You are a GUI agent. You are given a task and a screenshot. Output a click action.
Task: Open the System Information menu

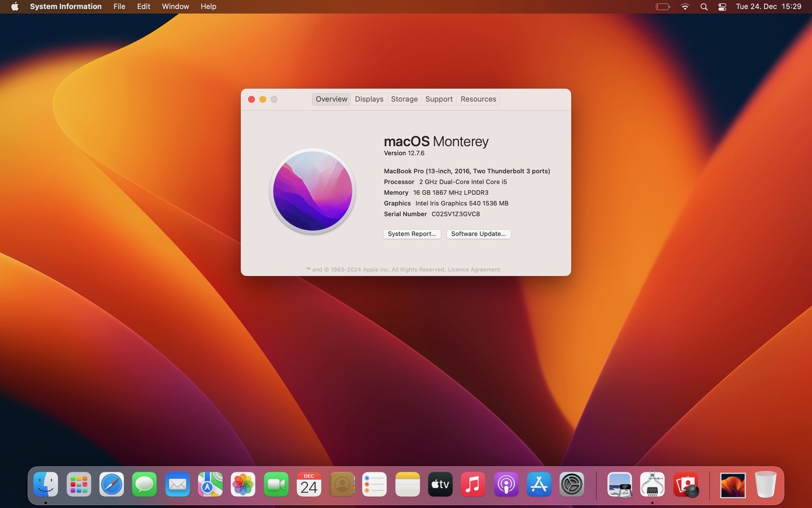pyautogui.click(x=66, y=7)
